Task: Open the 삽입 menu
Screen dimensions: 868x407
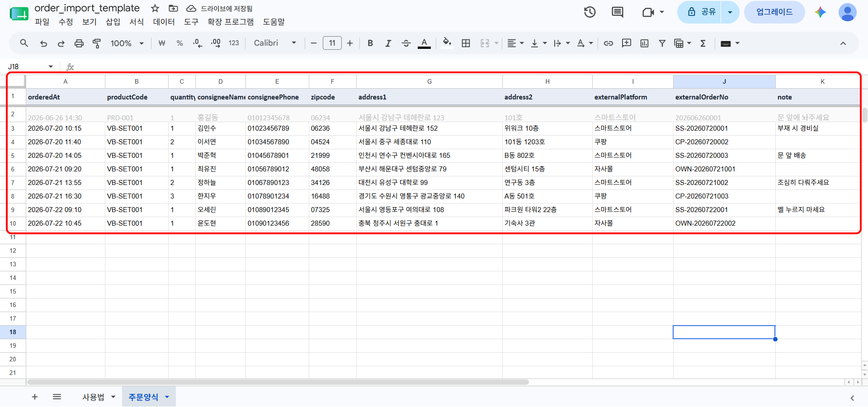Action: pos(113,22)
